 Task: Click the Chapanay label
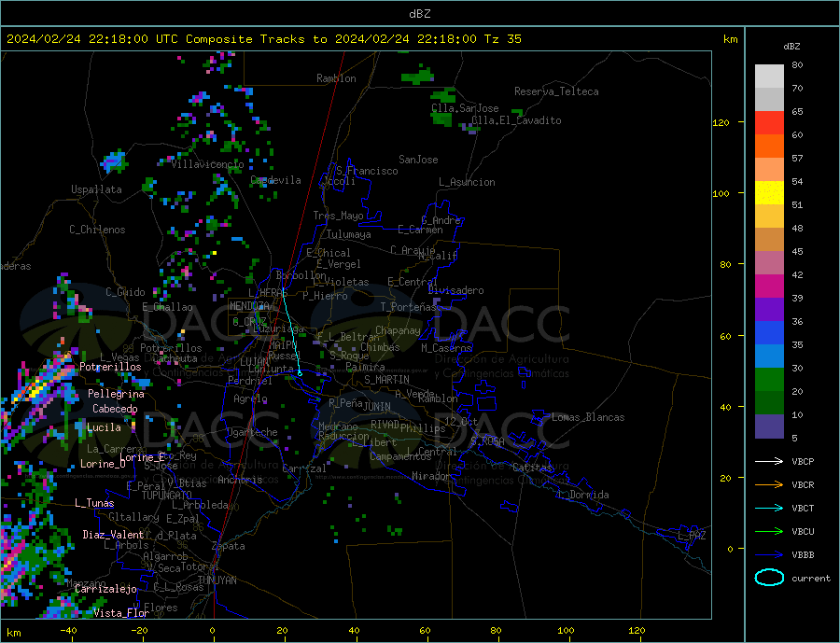(x=398, y=331)
